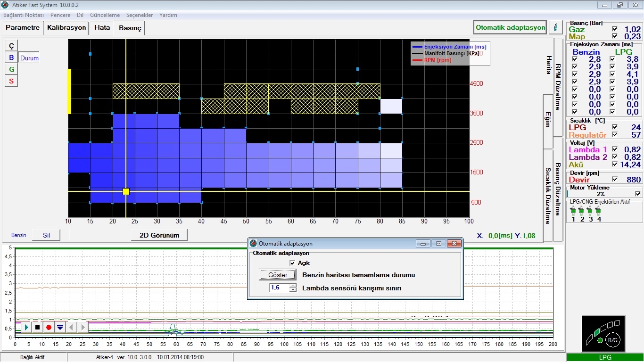
Task: Open the Dil menu
Action: point(80,15)
